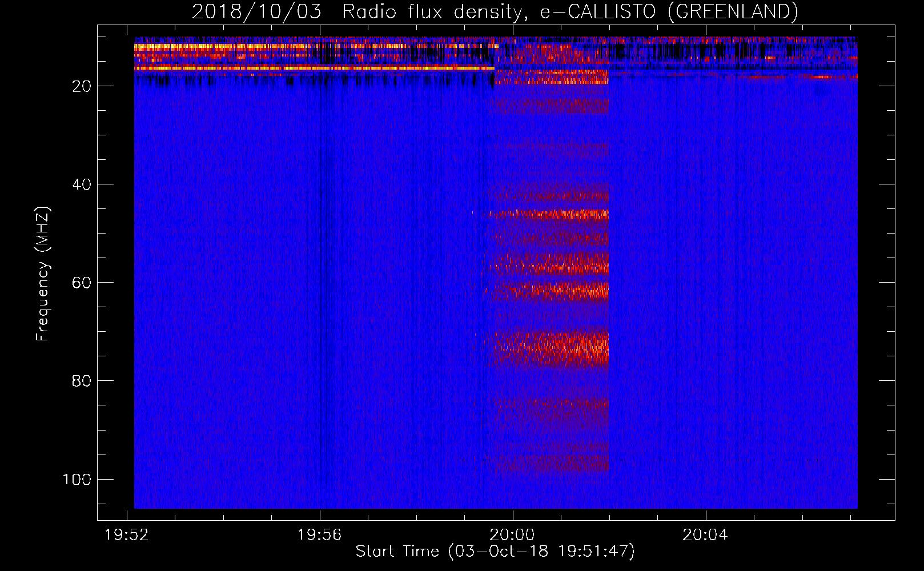The height and width of the screenshot is (571, 924).
Task: Click the 'Start Time (03-Oct-18 19:51:47)' label
Action: [x=495, y=552]
